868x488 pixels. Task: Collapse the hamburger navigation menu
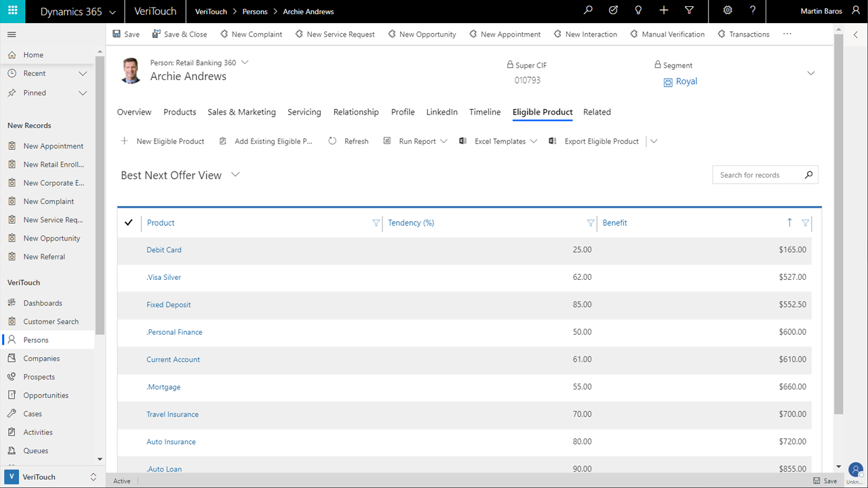coord(12,34)
